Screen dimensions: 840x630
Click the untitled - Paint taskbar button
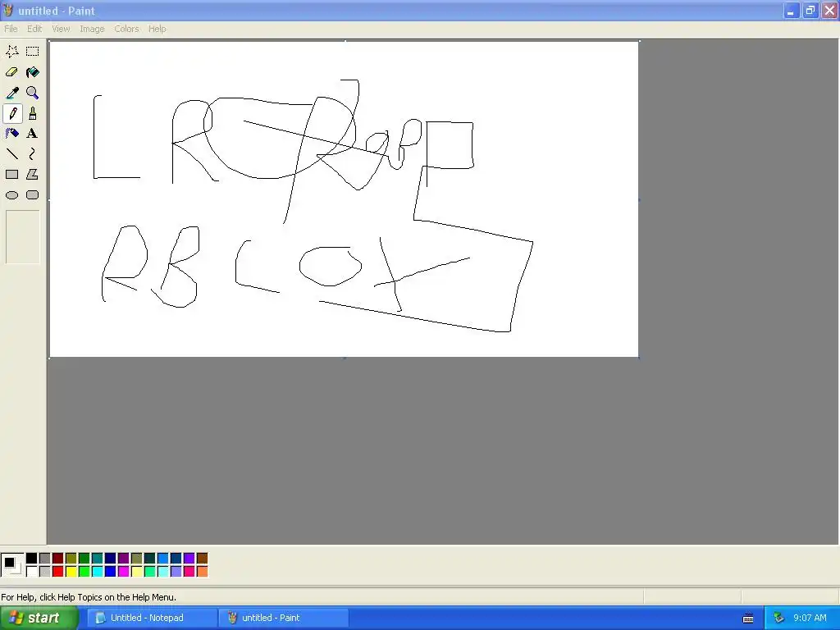284,619
